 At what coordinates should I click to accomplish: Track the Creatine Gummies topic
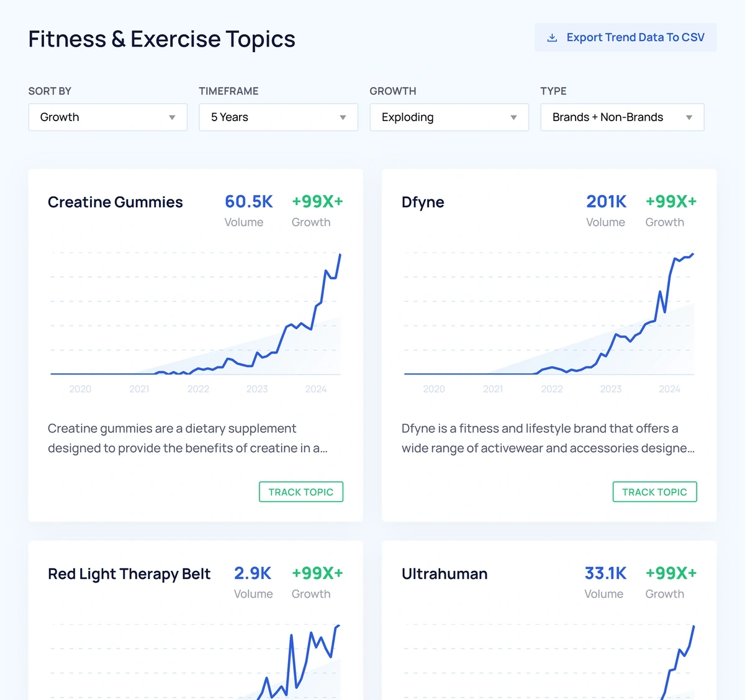pos(301,492)
